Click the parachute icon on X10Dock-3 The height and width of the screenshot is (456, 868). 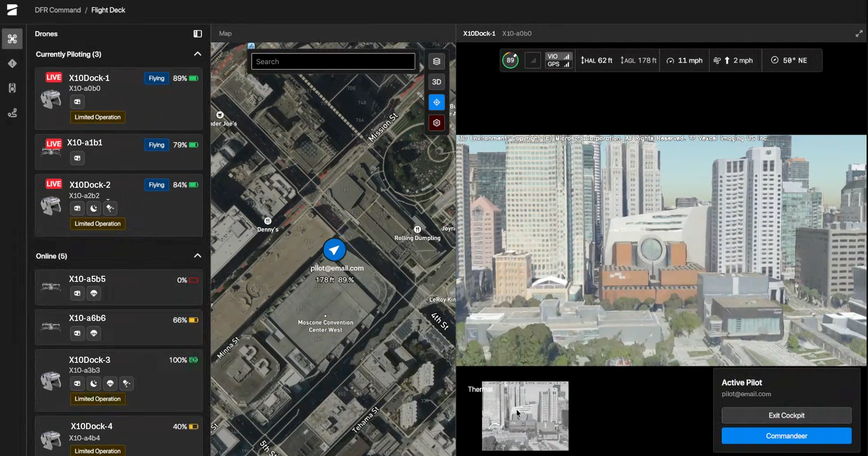(x=110, y=384)
